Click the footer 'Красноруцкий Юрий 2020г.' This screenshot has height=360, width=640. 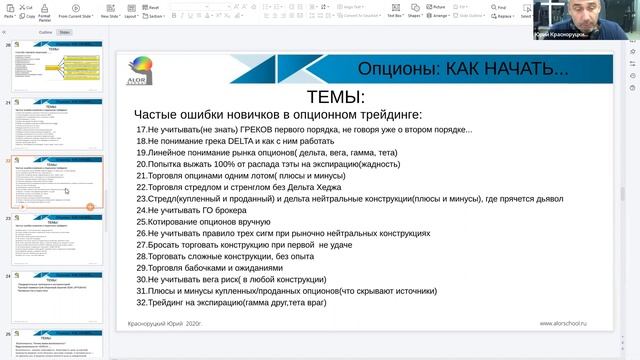point(165,324)
